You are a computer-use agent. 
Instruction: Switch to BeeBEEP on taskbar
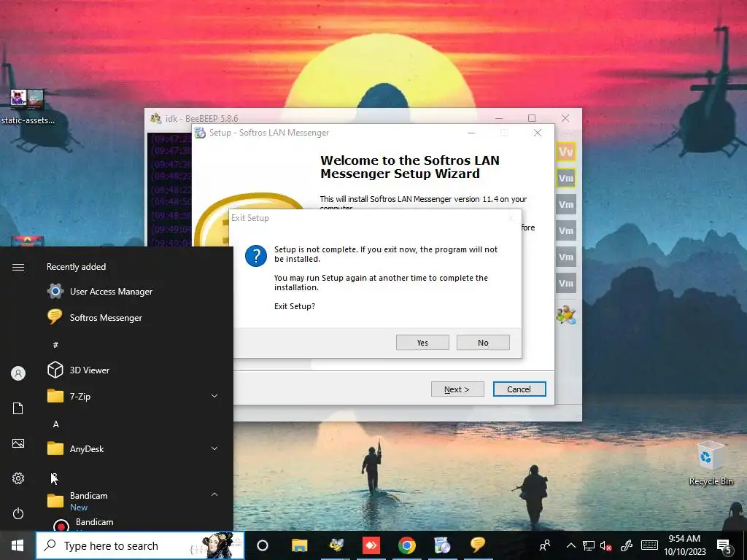pyautogui.click(x=336, y=545)
